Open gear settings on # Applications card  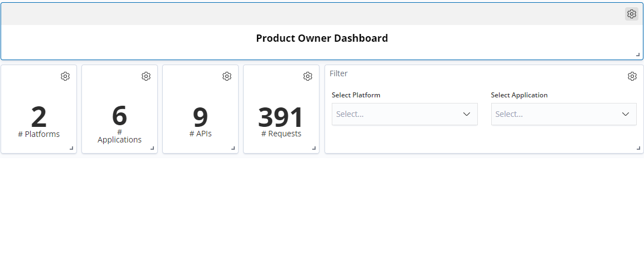pos(146,76)
